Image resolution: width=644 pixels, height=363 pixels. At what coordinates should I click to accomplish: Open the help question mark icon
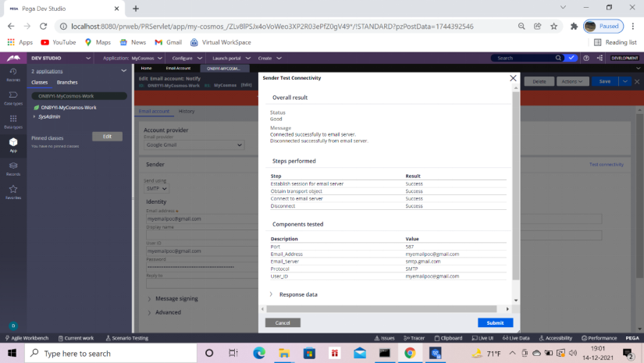tap(586, 58)
